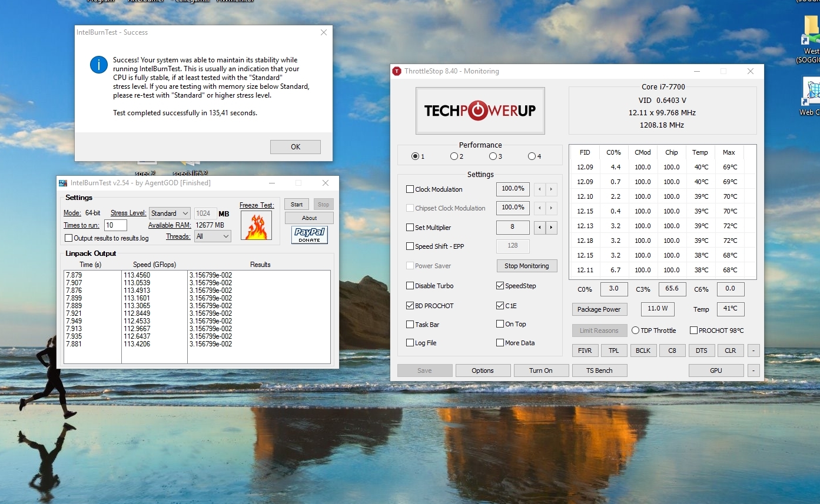Click OK in the Success dialog

tap(296, 147)
